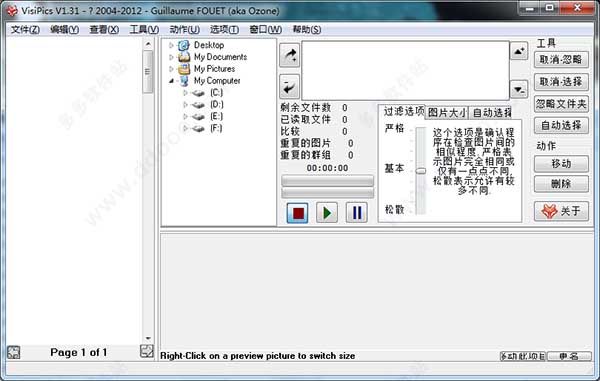Click the fit-to-page icon at bottom left
Image resolution: width=600 pixels, height=381 pixels.
13,352
